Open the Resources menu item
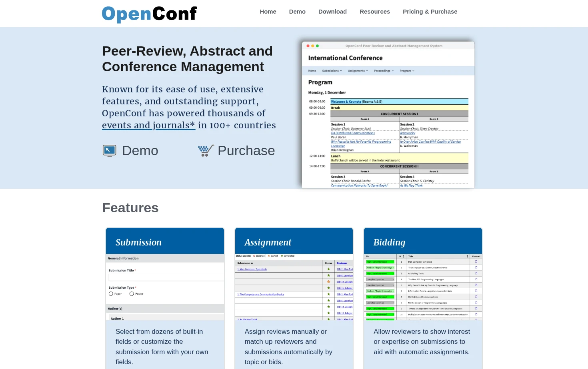588x369 pixels. [375, 12]
